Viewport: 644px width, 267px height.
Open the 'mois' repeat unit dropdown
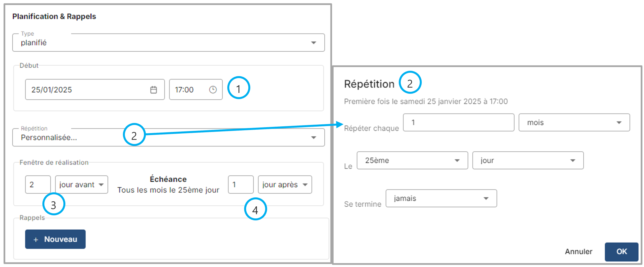pos(574,123)
